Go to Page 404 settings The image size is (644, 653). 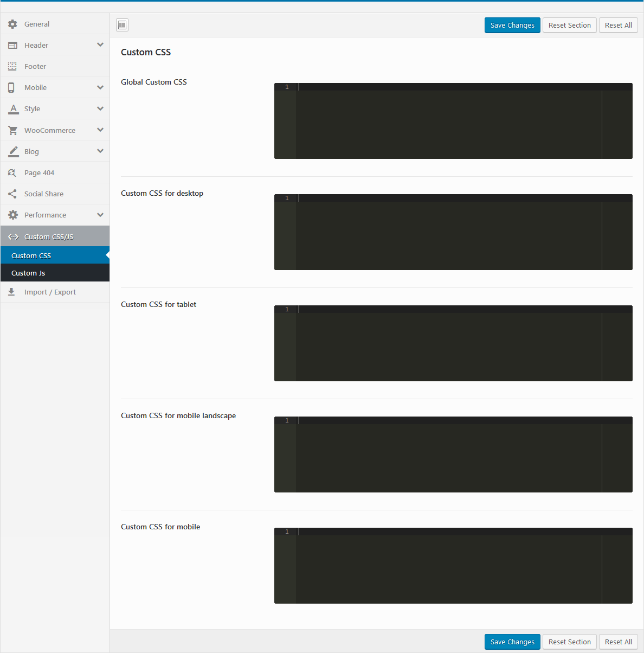pyautogui.click(x=55, y=172)
